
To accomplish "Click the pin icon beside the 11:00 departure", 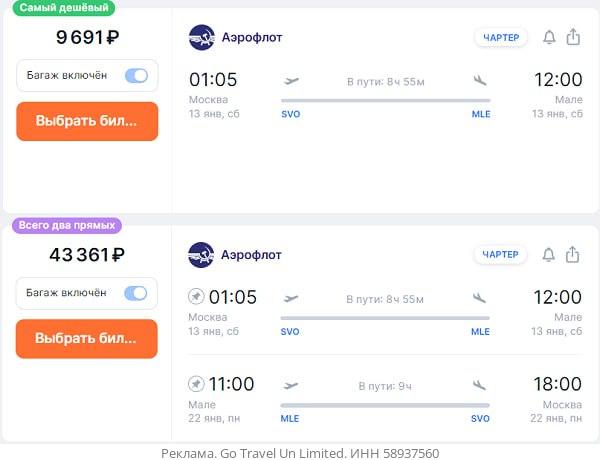I will 196,384.
